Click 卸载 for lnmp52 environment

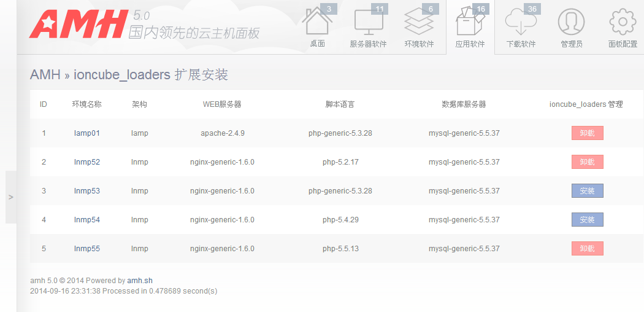pos(587,162)
